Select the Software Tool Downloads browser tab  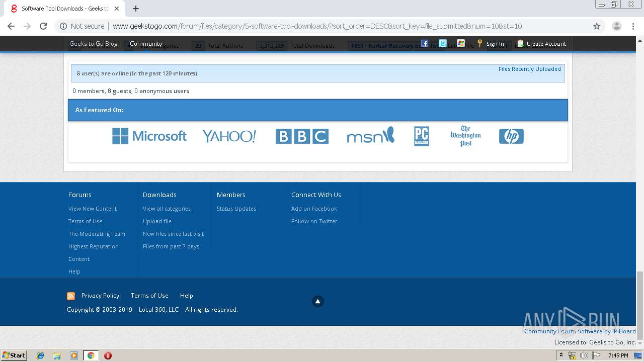[65, 9]
